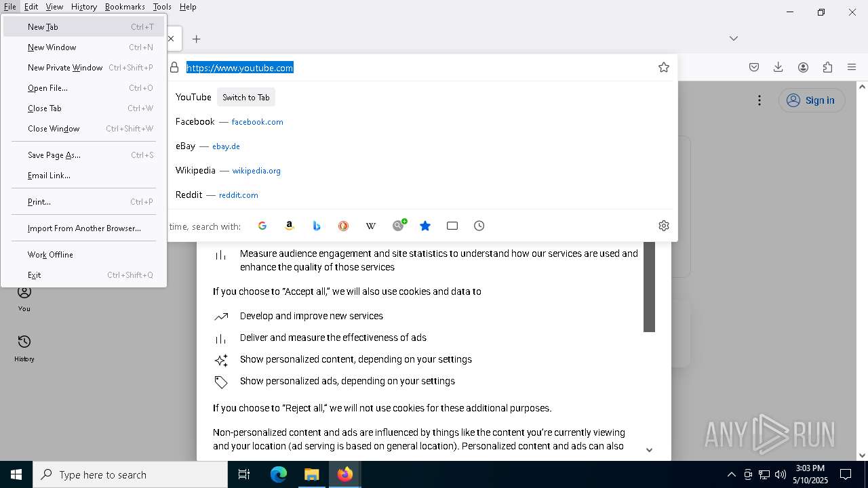
Task: Open the History menu
Action: tap(84, 7)
